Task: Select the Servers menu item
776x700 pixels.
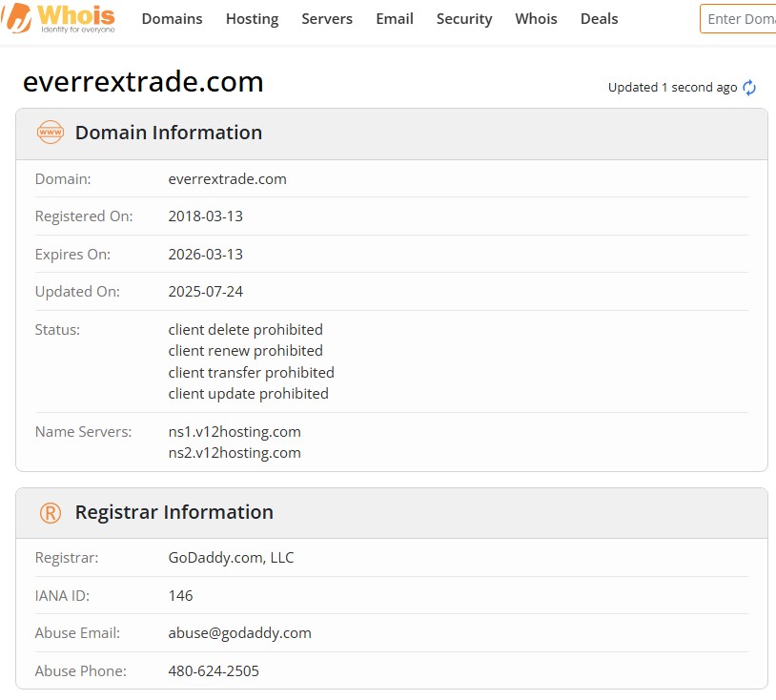Action: (x=327, y=18)
